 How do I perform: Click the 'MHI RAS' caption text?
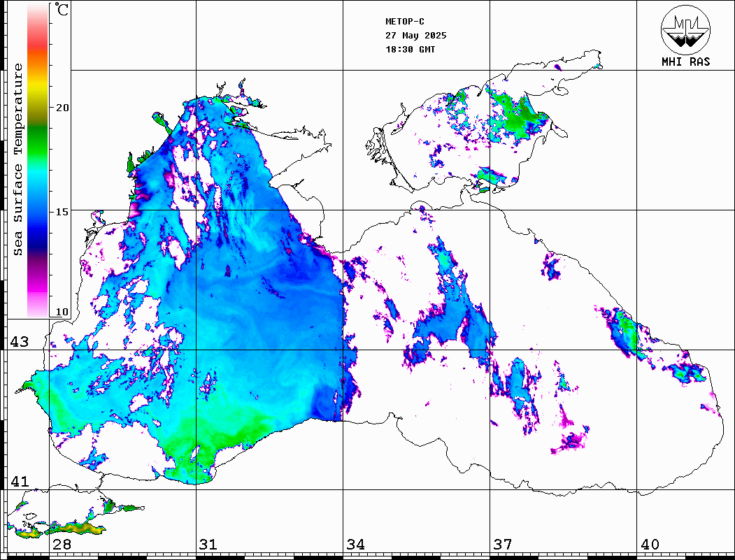click(685, 62)
